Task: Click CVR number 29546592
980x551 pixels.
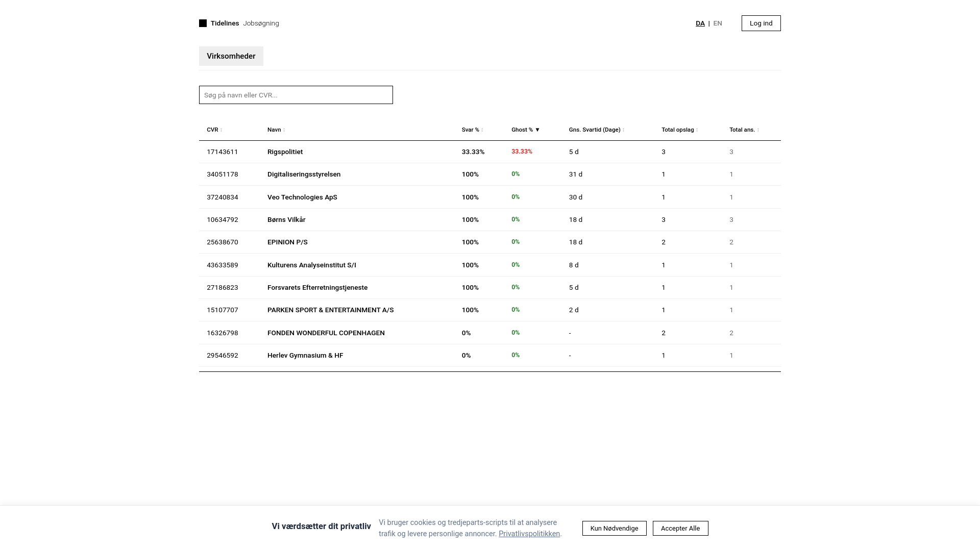Action: (x=223, y=356)
